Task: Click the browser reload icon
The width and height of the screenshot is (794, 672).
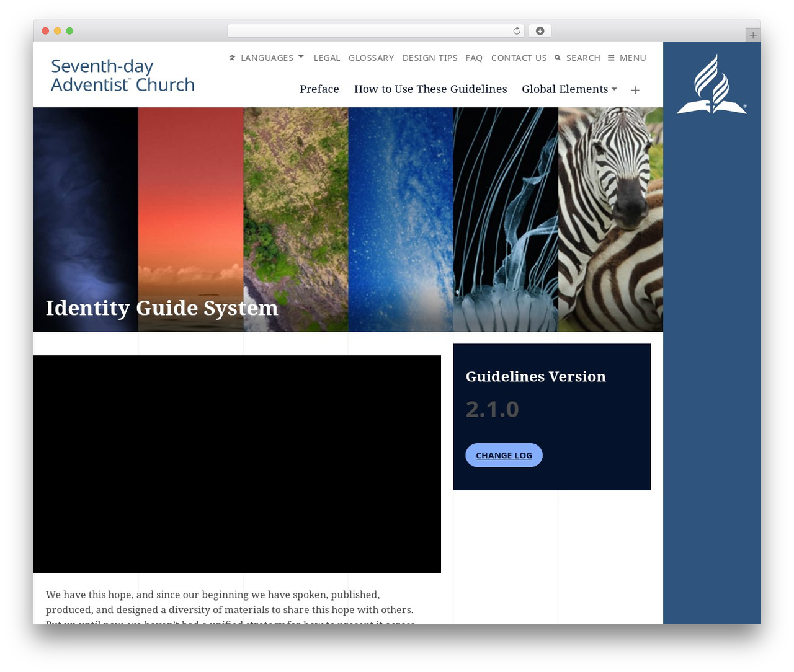Action: (x=516, y=30)
